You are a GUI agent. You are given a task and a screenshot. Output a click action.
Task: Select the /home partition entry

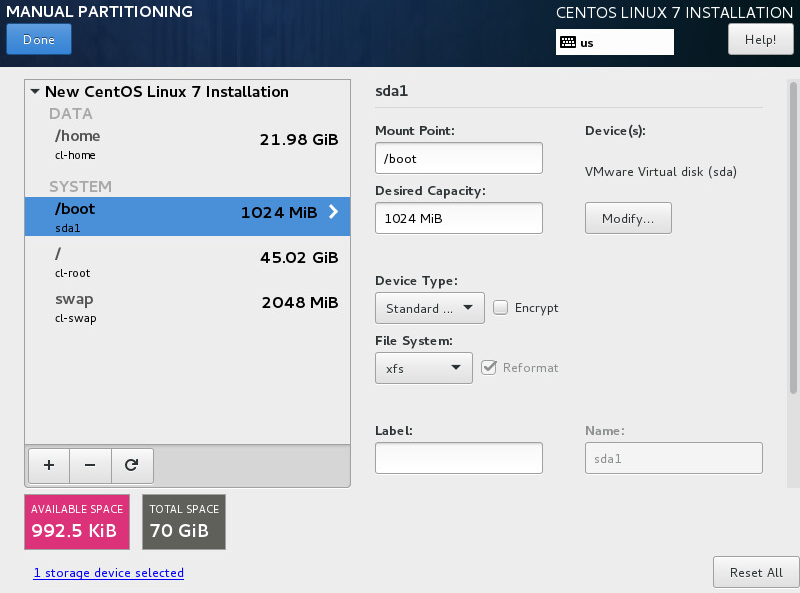pos(187,144)
